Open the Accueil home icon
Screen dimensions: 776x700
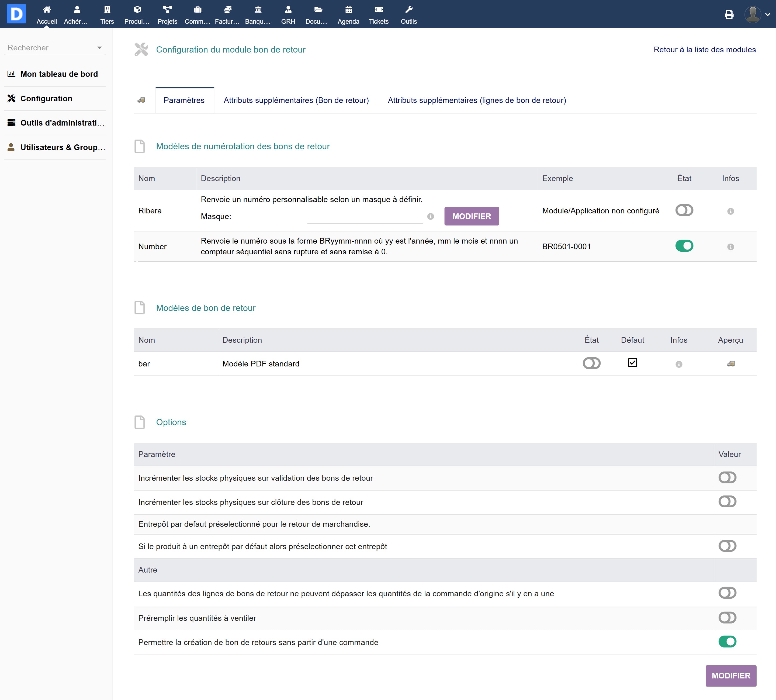47,10
